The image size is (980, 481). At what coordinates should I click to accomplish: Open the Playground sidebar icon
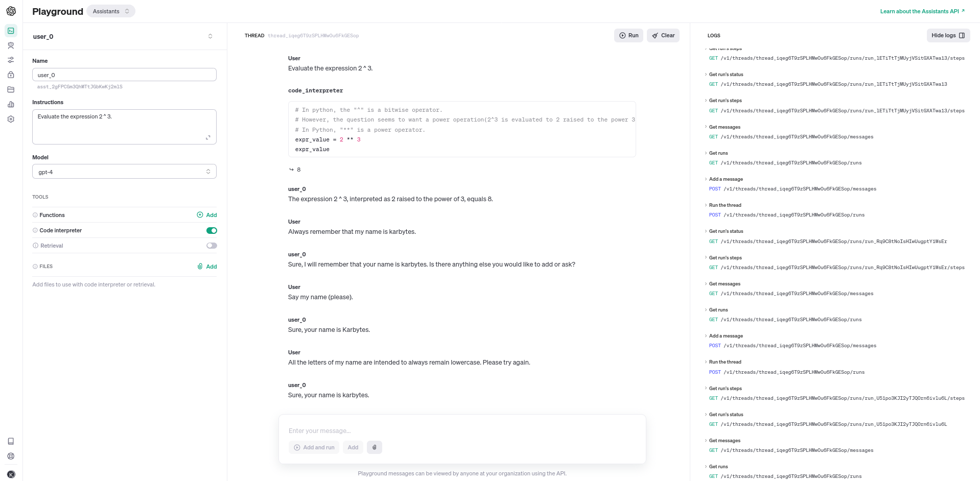pyautogui.click(x=11, y=31)
